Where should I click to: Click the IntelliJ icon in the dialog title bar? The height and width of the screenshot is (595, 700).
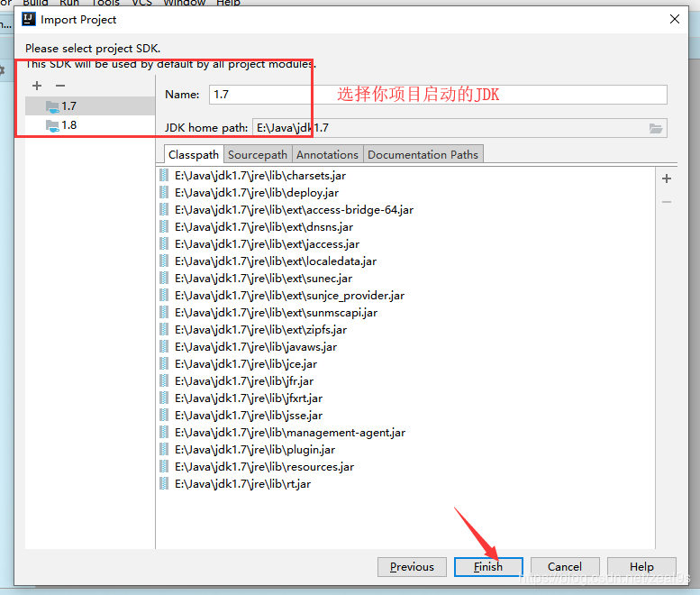pyautogui.click(x=29, y=19)
